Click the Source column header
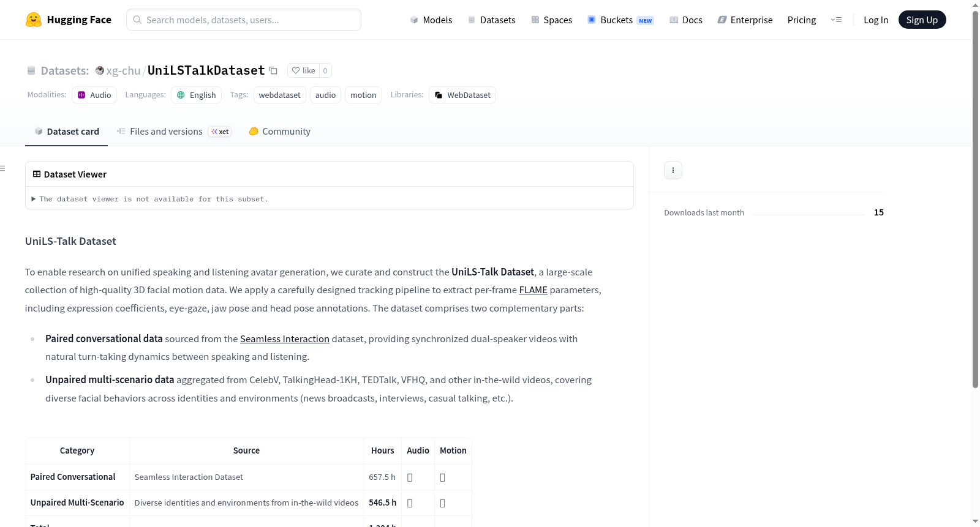Image resolution: width=980 pixels, height=527 pixels. pos(246,450)
